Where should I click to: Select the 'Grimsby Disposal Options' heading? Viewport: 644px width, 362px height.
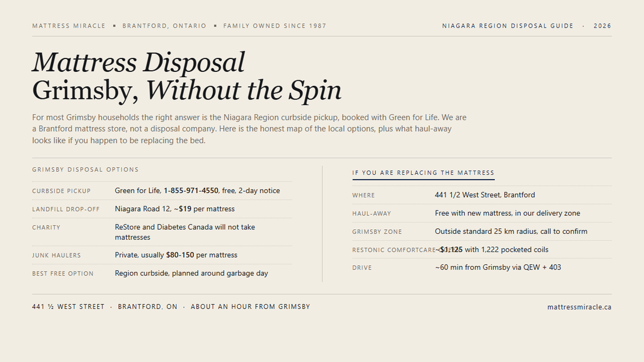coord(85,170)
